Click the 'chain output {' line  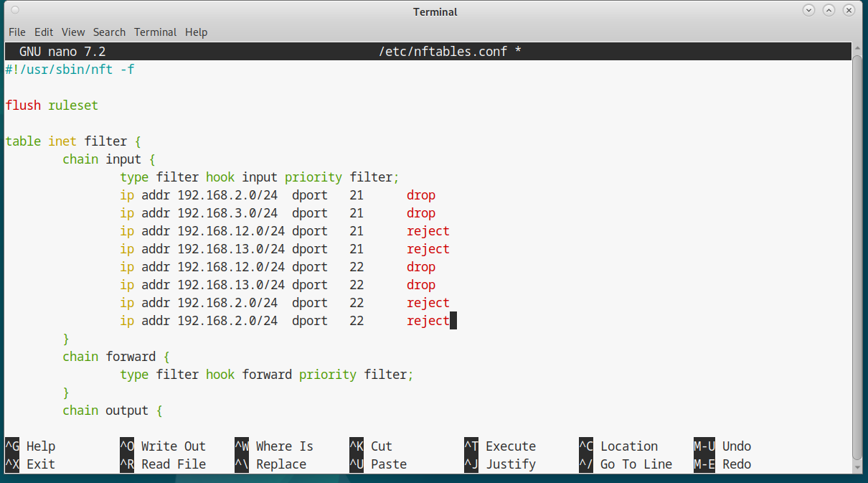113,411
